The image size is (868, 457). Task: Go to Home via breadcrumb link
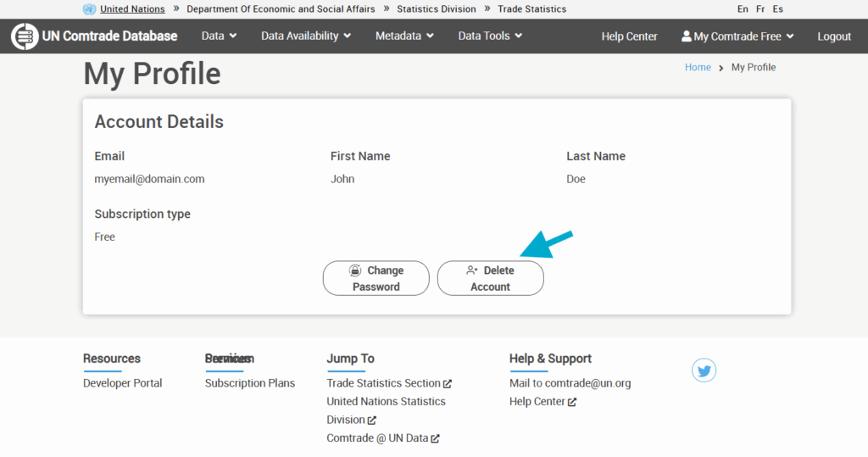click(x=698, y=67)
